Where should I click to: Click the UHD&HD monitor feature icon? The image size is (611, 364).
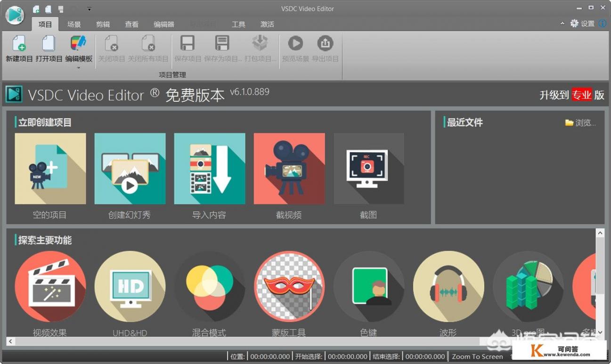(x=130, y=286)
